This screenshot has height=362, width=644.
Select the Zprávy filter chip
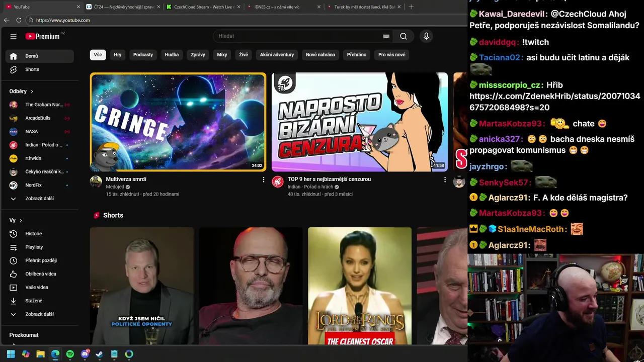198,55
